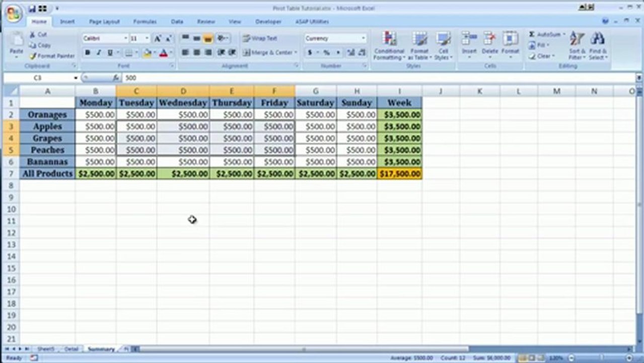644x363 pixels.
Task: Select cell $17,500.00 week total
Action: (x=400, y=173)
